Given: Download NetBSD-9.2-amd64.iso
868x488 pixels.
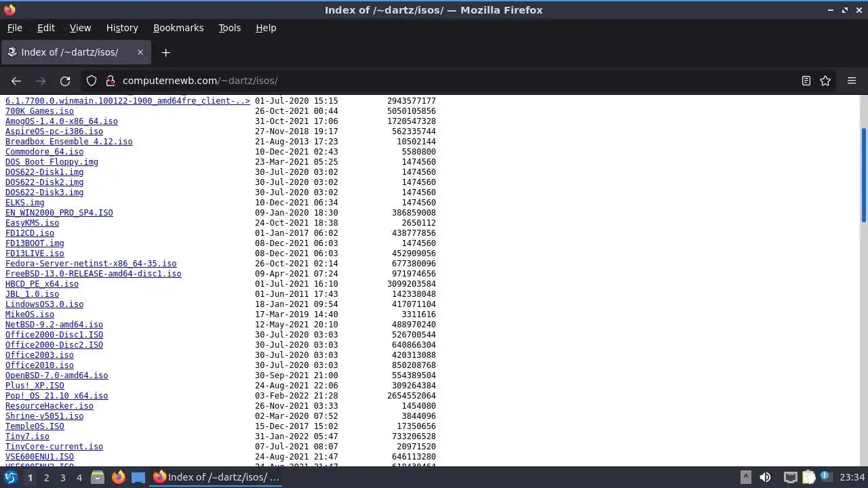Looking at the screenshot, I should (x=54, y=325).
